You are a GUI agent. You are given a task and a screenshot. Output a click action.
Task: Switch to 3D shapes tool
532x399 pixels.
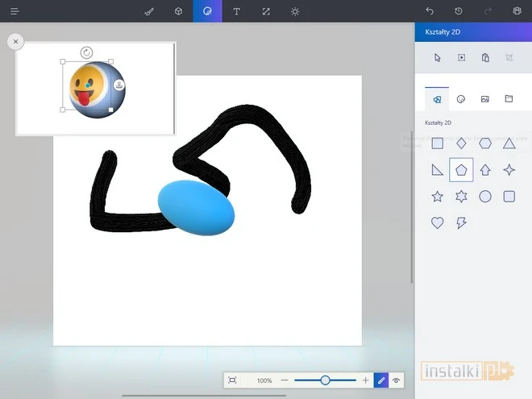coord(178,11)
